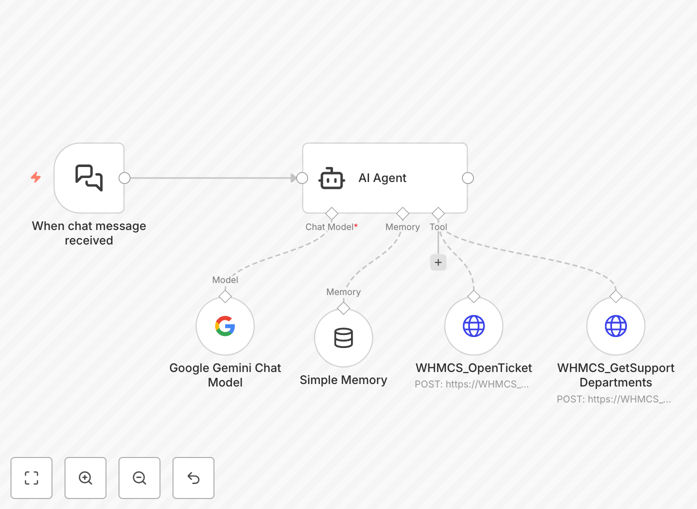The width and height of the screenshot is (697, 509).
Task: Add a tool with the plus button
Action: coord(438,262)
